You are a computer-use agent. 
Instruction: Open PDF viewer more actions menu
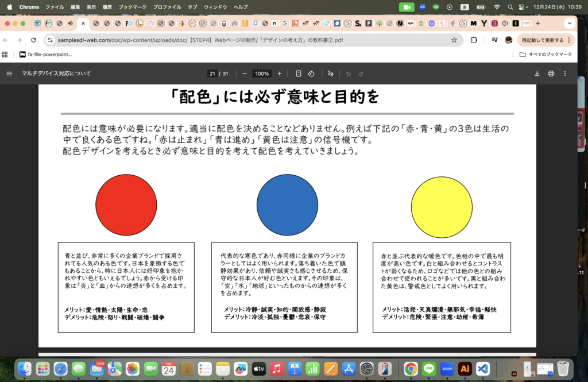(x=565, y=74)
